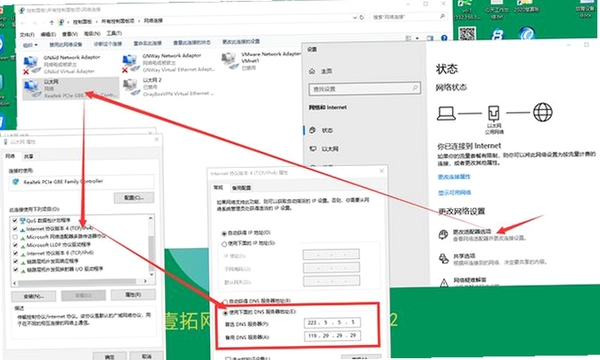Click 控制面板 in the address breadcrumb

(82, 22)
